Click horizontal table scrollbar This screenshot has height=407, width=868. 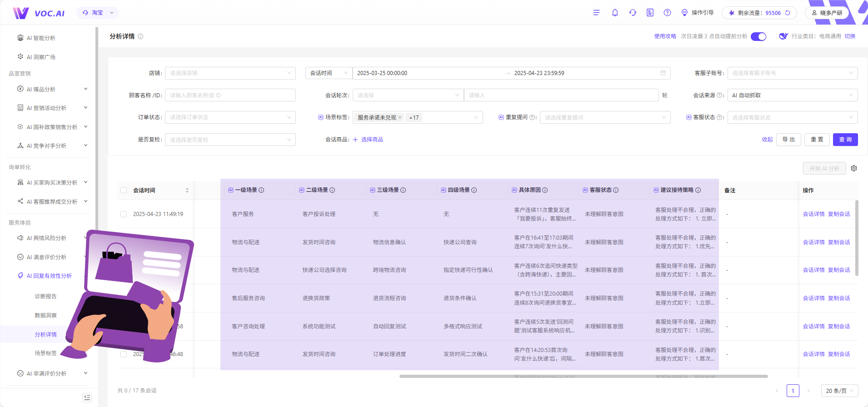(x=584, y=376)
